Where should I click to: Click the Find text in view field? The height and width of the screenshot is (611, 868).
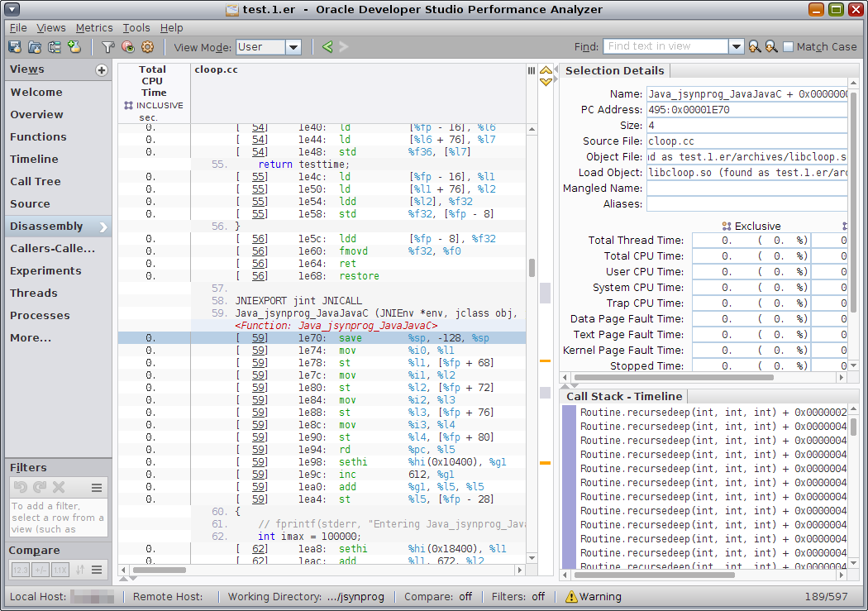[665, 47]
